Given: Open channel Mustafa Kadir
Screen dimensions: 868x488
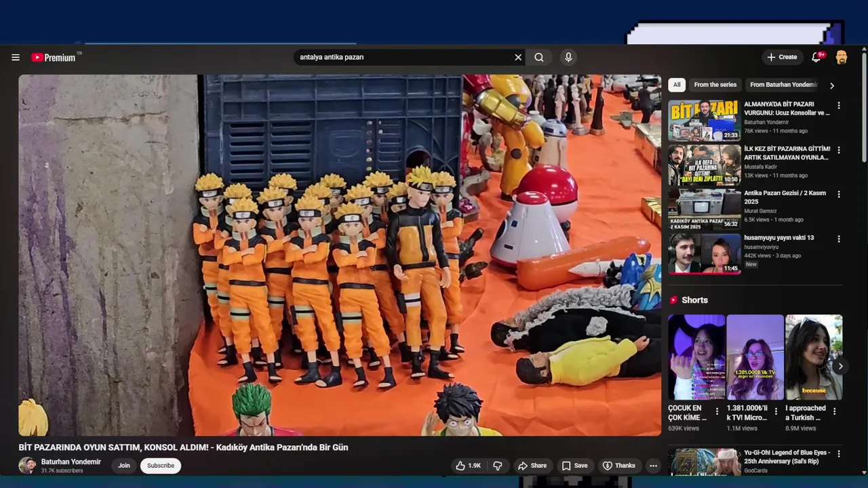Looking at the screenshot, I should coord(761,167).
